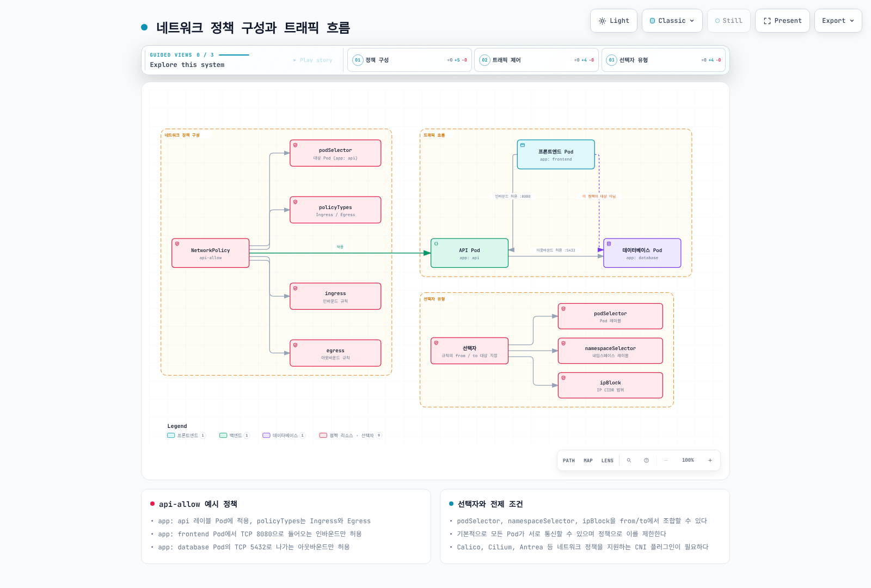Screen dimensions: 871x588
Task: Select the policyTypes Ingress / Egress node
Action: [x=335, y=210]
